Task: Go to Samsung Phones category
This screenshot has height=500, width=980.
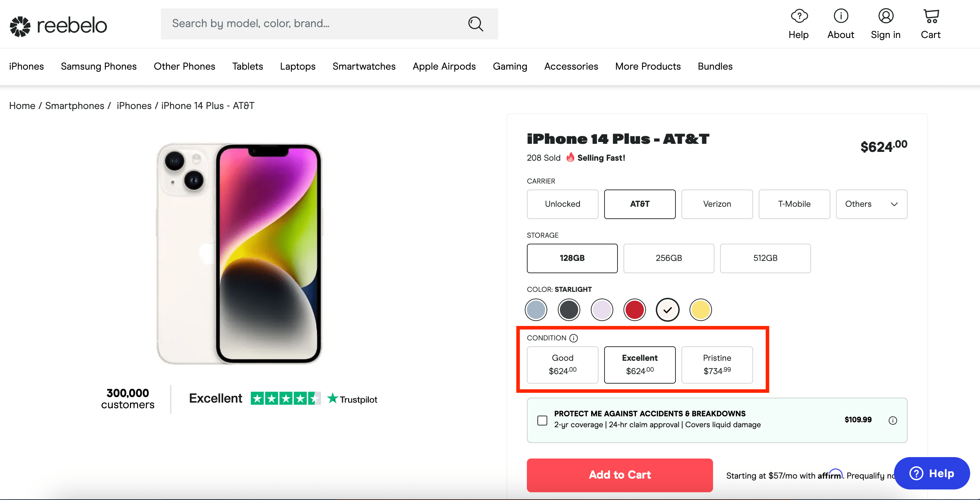Action: (99, 66)
